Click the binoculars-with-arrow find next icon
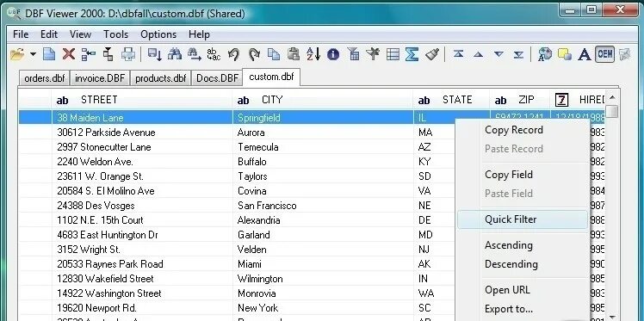The height and width of the screenshot is (321, 644). pyautogui.click(x=194, y=54)
